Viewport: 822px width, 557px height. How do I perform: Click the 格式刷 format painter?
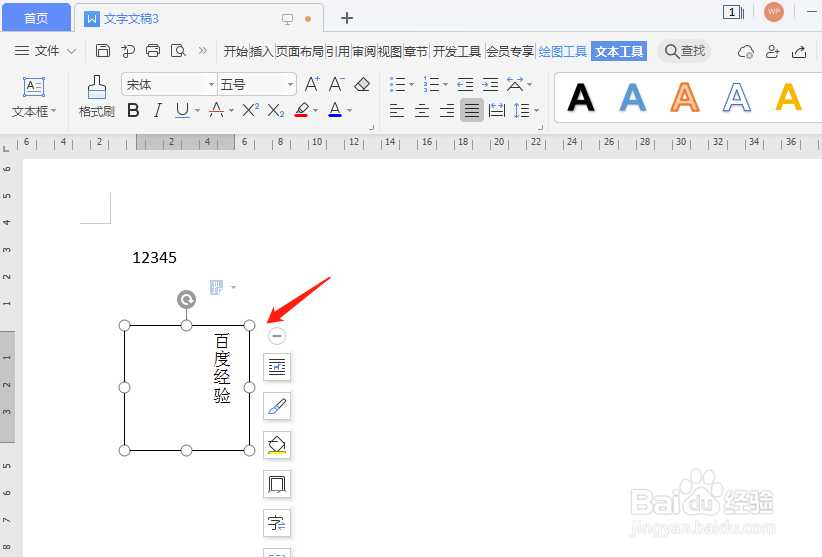coord(96,96)
